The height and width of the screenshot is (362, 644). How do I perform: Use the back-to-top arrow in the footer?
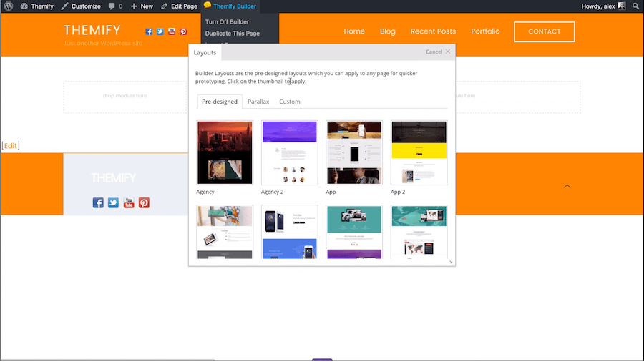pos(567,186)
